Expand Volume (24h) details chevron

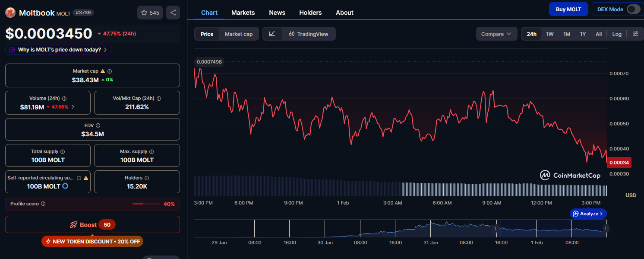pyautogui.click(x=73, y=107)
